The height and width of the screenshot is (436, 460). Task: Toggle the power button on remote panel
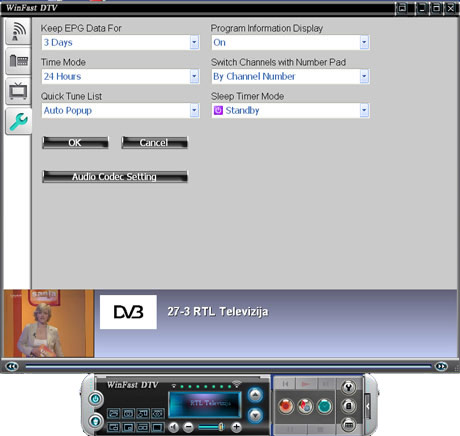[x=95, y=399]
